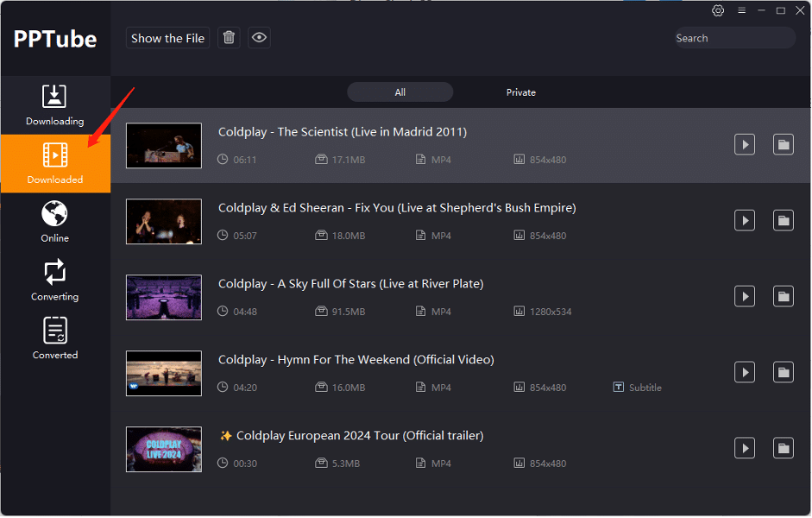This screenshot has height=518, width=812.
Task: Switch to the Private tab
Action: pyautogui.click(x=521, y=92)
